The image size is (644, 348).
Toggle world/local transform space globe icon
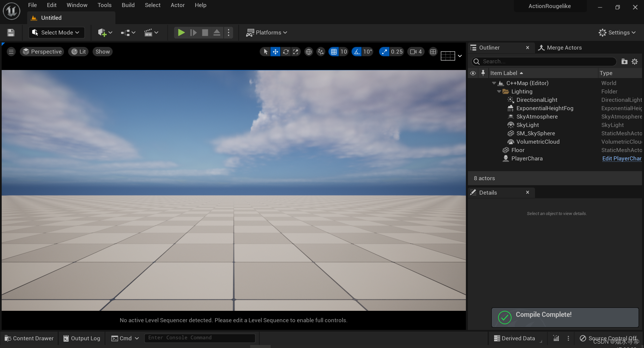pos(309,52)
